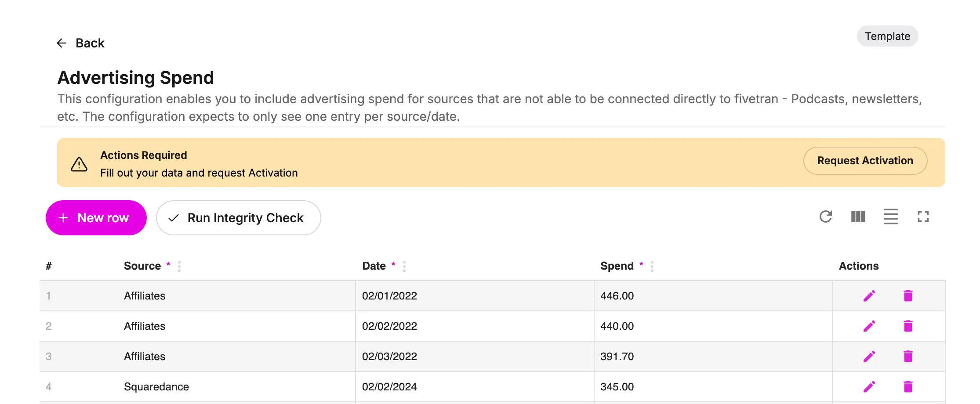Image resolution: width=980 pixels, height=404 pixels.
Task: Change row density with lines icon
Action: click(x=891, y=216)
